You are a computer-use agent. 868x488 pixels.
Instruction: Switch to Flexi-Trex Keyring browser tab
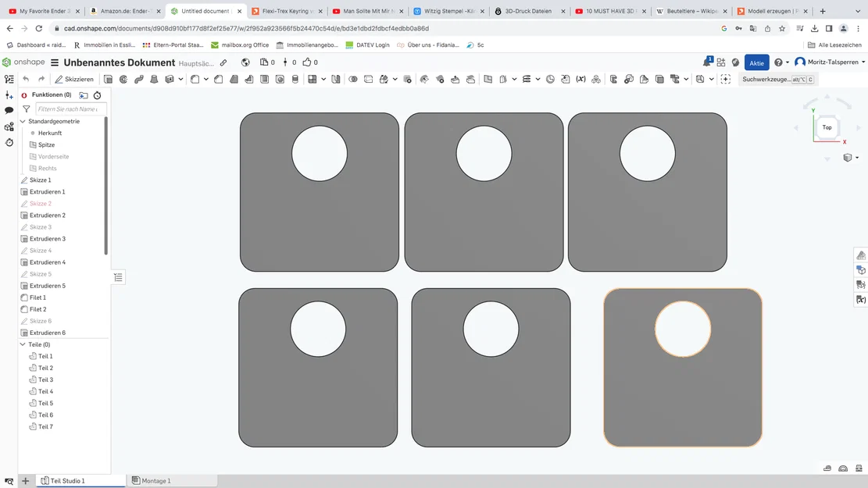(x=287, y=11)
